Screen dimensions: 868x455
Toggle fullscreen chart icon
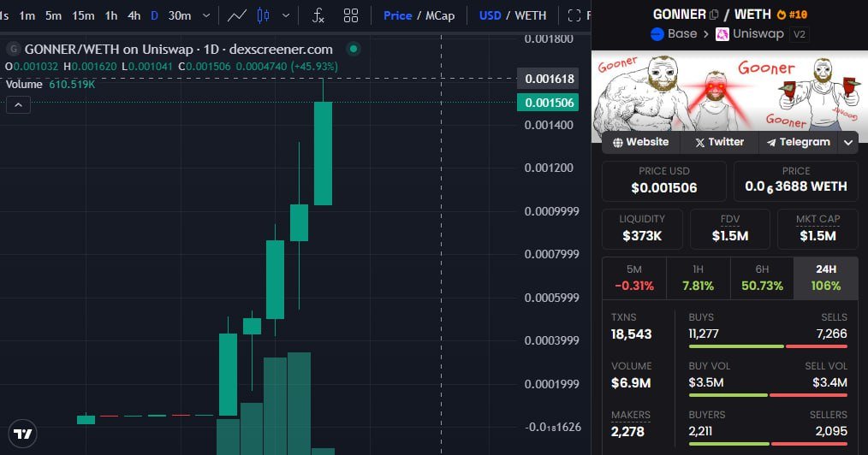coord(574,15)
